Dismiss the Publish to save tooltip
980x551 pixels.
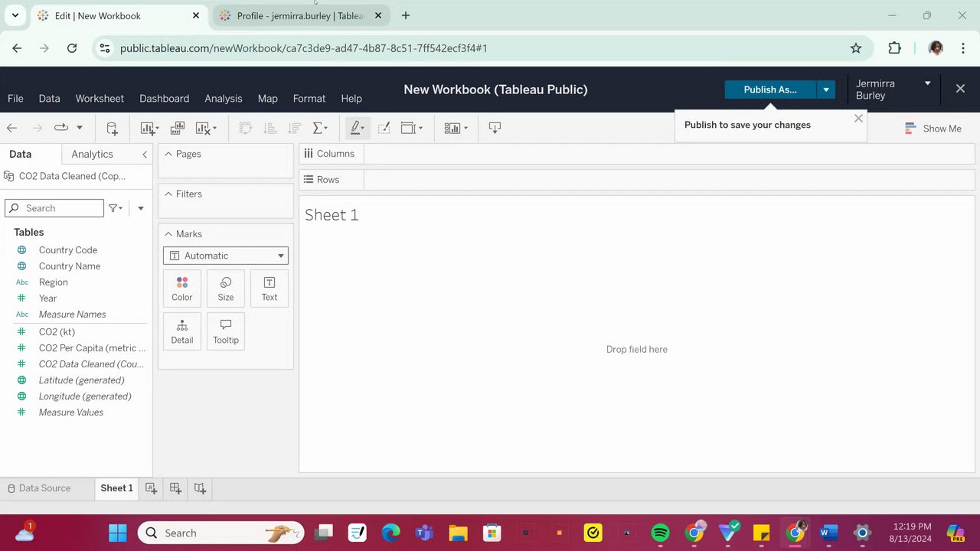(x=858, y=119)
